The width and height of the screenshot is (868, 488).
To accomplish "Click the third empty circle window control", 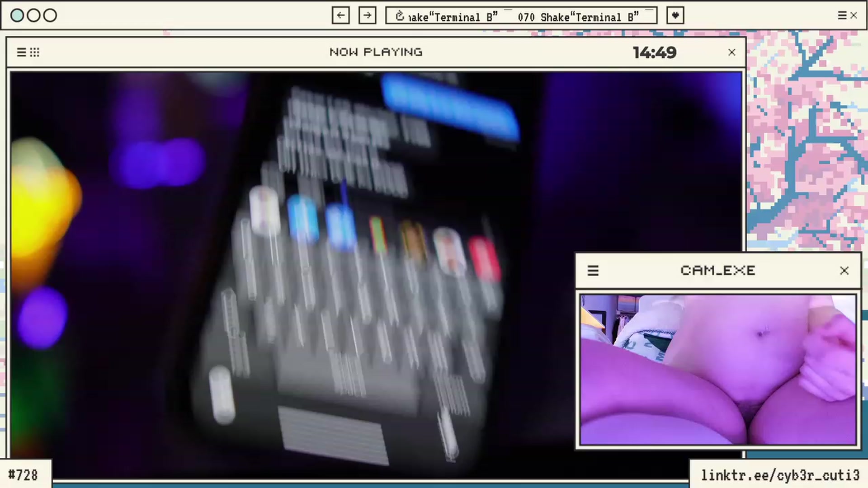I will coord(50,15).
